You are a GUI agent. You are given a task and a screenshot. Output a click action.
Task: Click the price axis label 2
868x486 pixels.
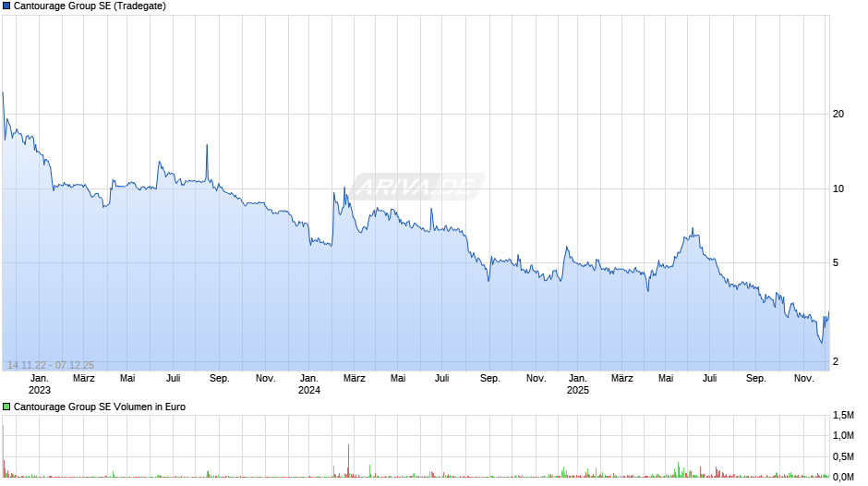836,362
